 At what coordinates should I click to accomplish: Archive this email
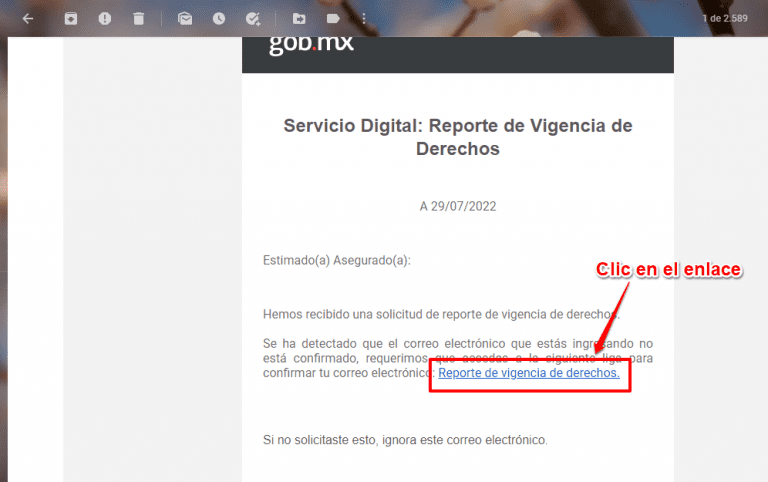[71, 19]
